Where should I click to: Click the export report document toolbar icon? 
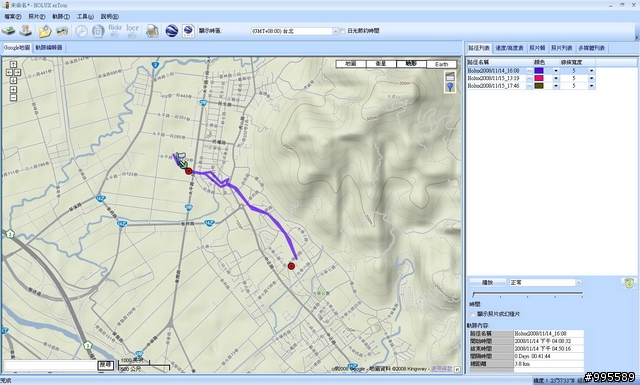152,31
